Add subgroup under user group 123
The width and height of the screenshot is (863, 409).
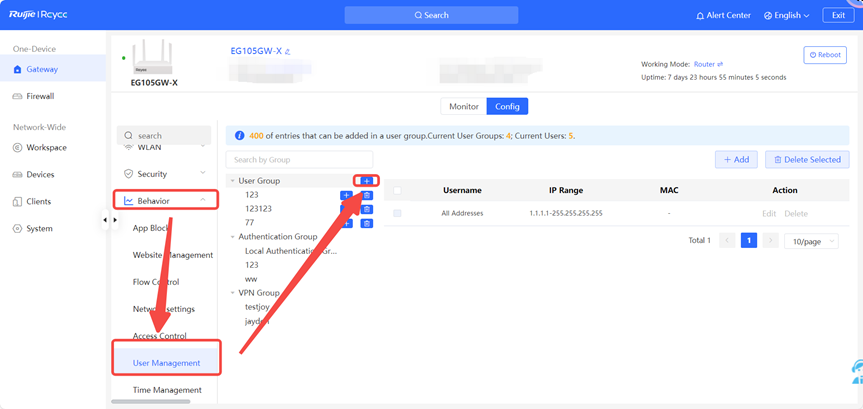pyautogui.click(x=346, y=195)
